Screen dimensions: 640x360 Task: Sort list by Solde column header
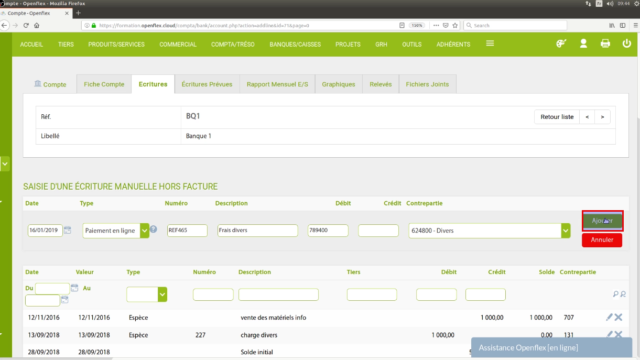coord(547,272)
